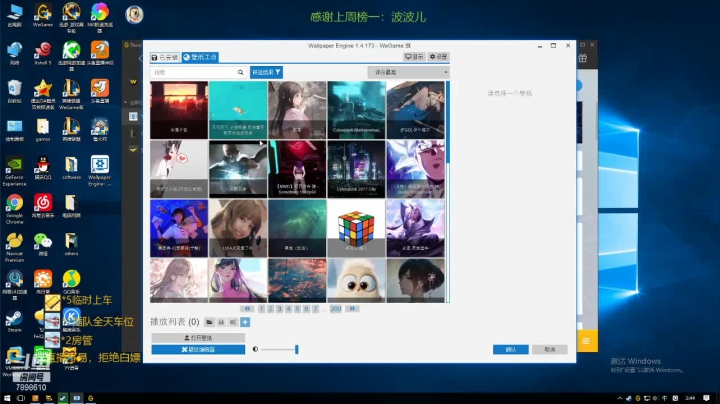Viewport: 720px width, 404px height.
Task: Click the yellow menu button in WeGame window
Action: tap(586, 341)
